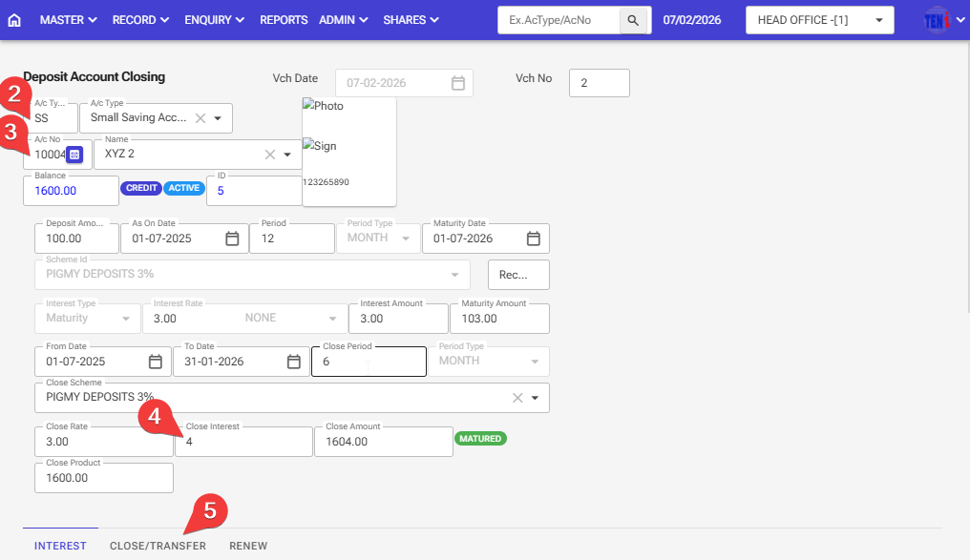
Task: Switch to the CLOSE/TRANSFER tab
Action: [x=158, y=546]
